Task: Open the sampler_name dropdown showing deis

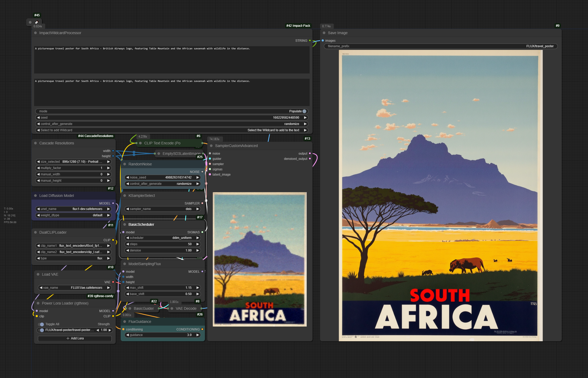Action: [163, 209]
